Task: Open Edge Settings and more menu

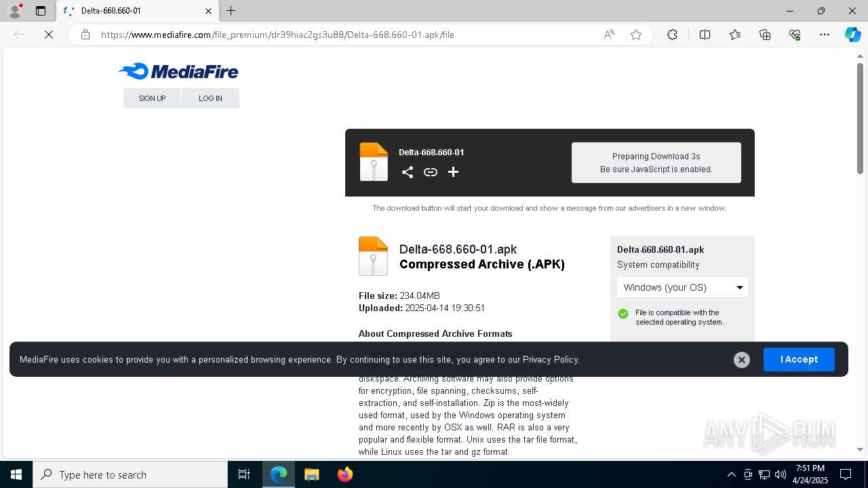Action: pyautogui.click(x=825, y=35)
